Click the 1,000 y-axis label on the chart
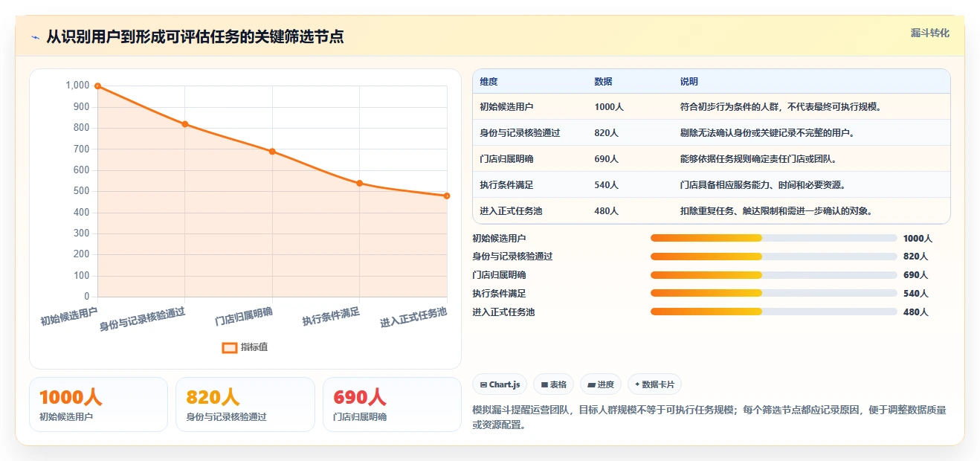 77,86
